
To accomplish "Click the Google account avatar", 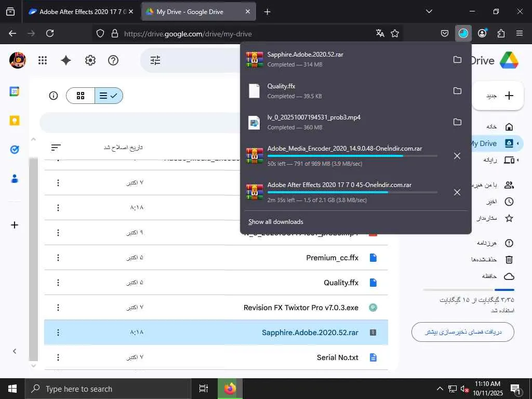I will (17, 60).
